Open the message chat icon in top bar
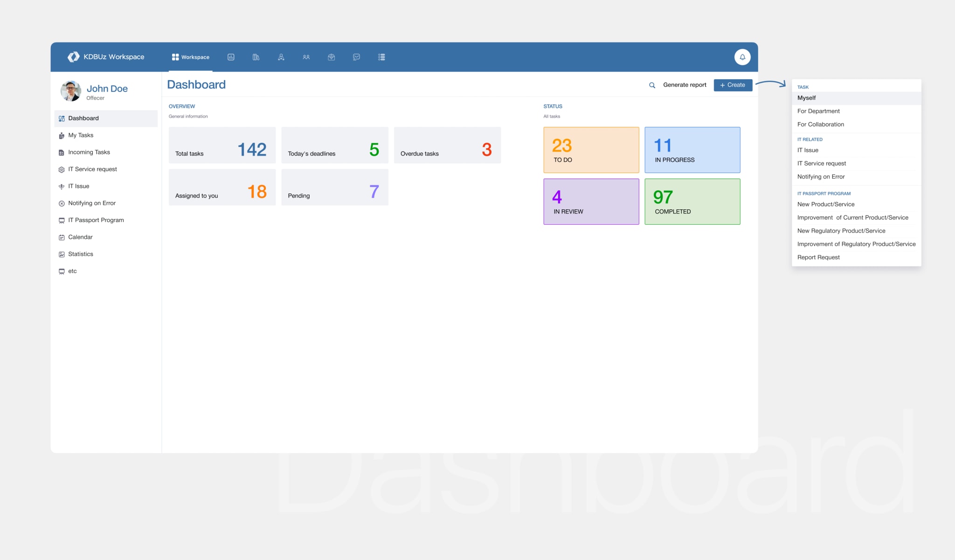This screenshot has height=560, width=955. [357, 57]
